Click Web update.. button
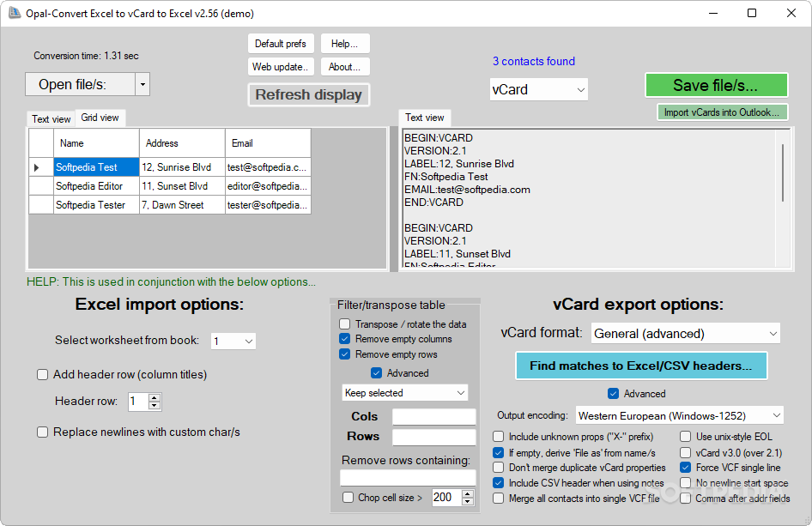The width and height of the screenshot is (812, 526). pos(281,67)
